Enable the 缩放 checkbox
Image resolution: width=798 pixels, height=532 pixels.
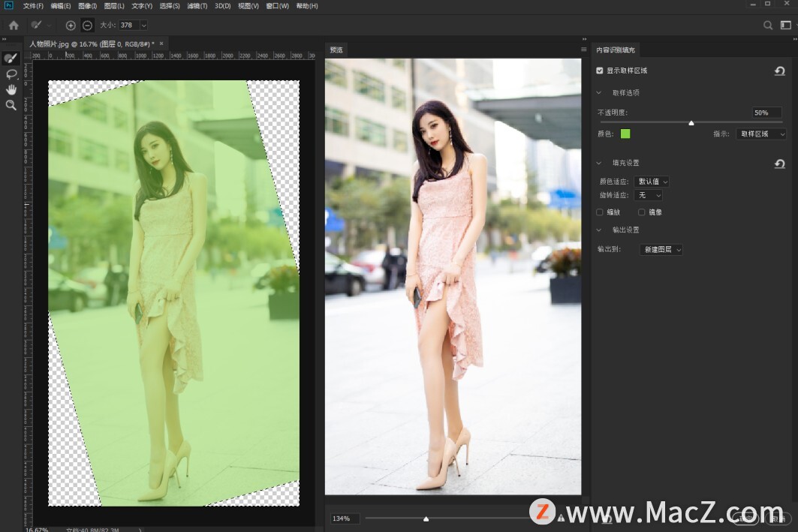point(600,212)
